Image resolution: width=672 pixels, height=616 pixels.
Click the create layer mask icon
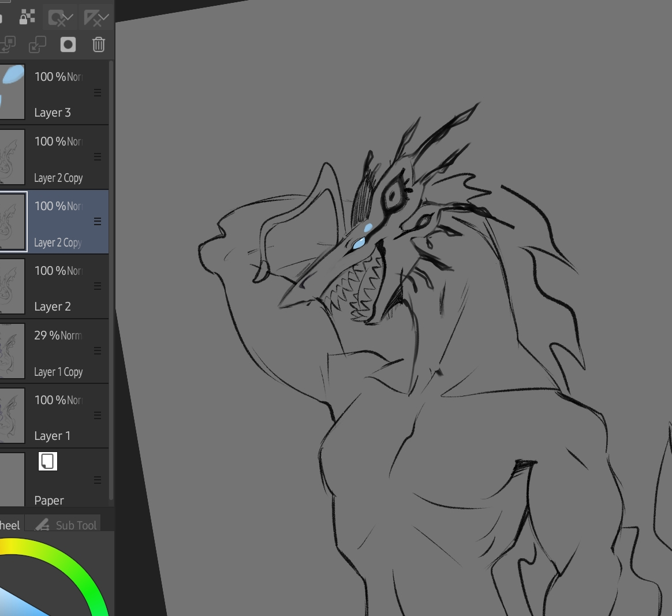point(68,44)
